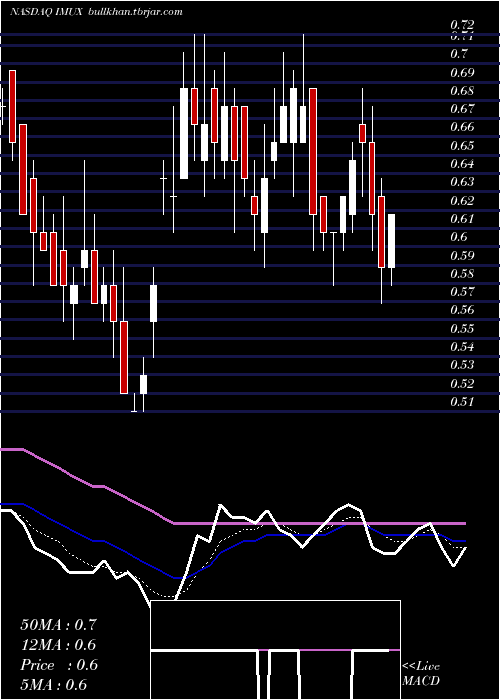Click the 0.61 price axis label

(462, 219)
